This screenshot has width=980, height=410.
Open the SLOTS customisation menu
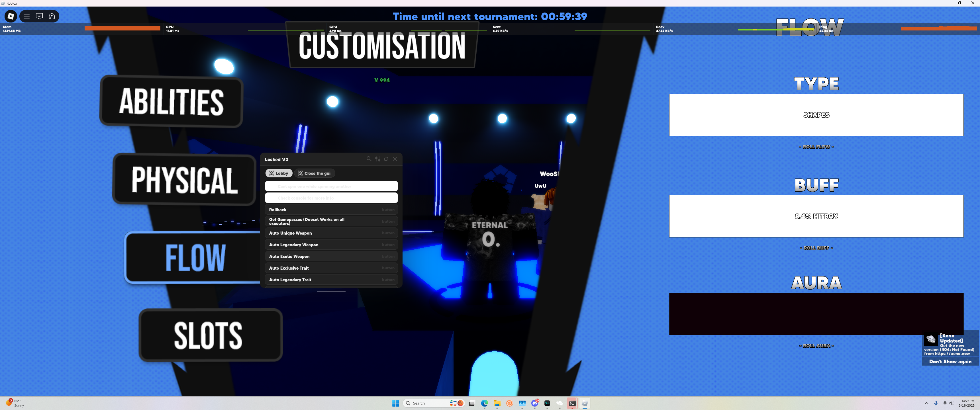coord(210,335)
